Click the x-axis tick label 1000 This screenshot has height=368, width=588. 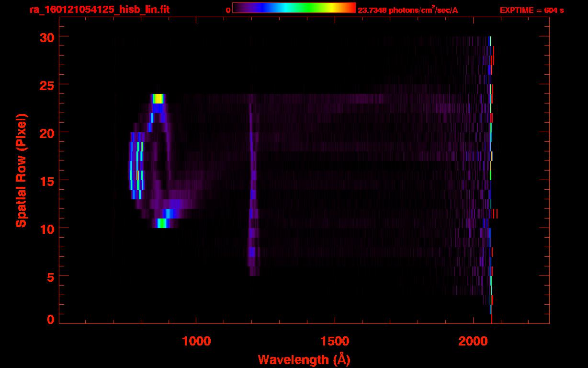[196, 341]
